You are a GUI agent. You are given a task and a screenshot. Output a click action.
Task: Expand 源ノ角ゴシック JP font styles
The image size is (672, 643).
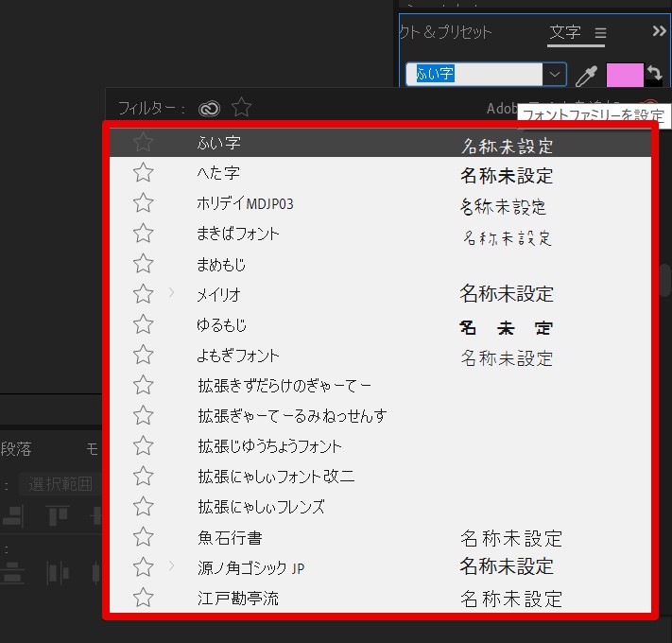tap(171, 567)
